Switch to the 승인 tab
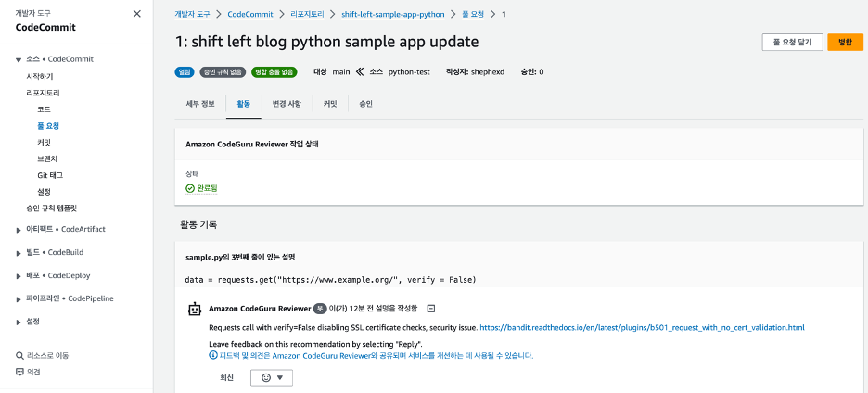The width and height of the screenshot is (868, 393). tap(365, 104)
